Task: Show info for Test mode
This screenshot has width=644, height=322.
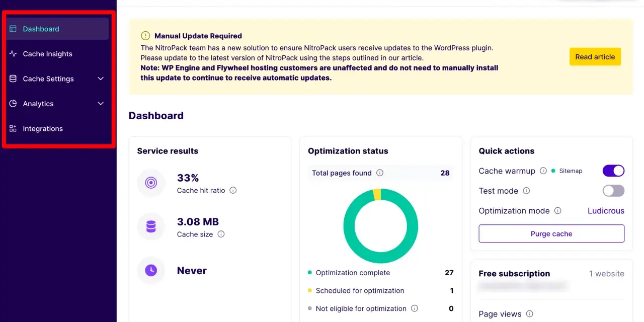Action: tap(526, 191)
